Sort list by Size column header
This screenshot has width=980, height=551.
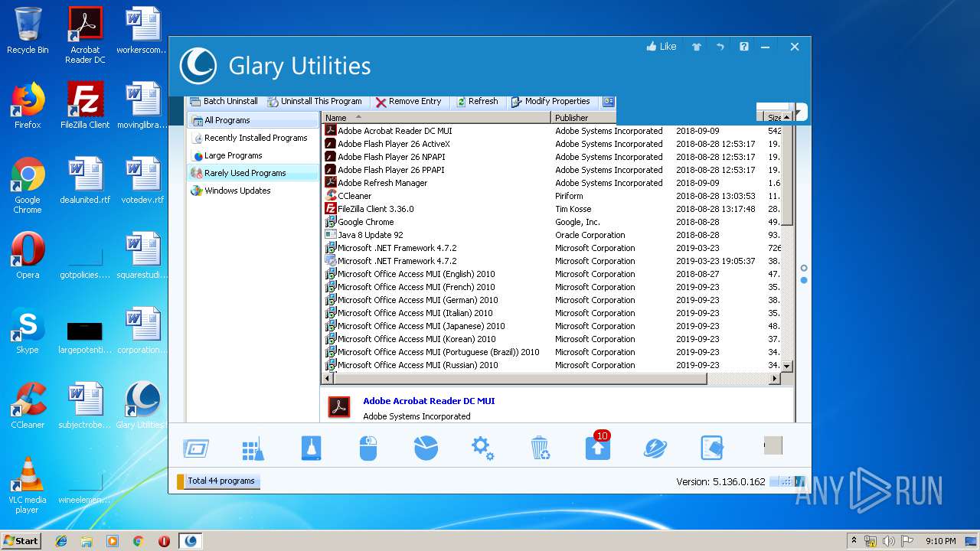[775, 118]
